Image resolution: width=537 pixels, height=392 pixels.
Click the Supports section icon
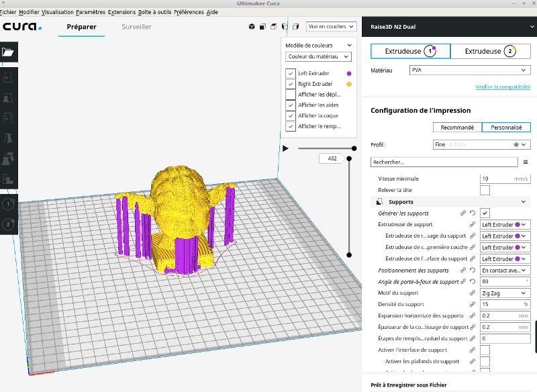(x=379, y=201)
